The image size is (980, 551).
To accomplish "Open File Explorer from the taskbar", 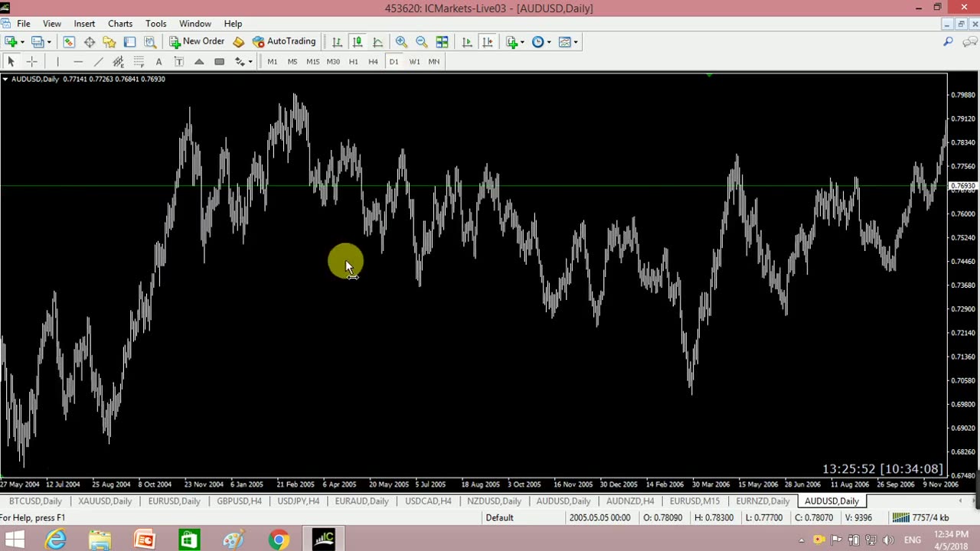I will point(100,540).
